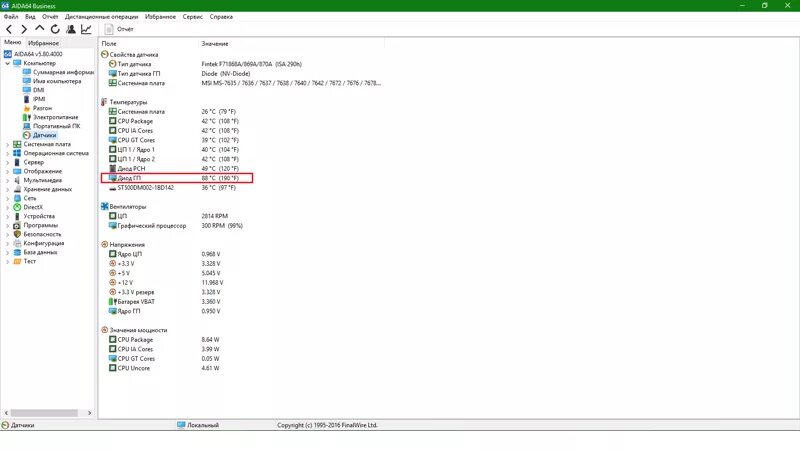Select the +12 V voltage row

[166, 283]
